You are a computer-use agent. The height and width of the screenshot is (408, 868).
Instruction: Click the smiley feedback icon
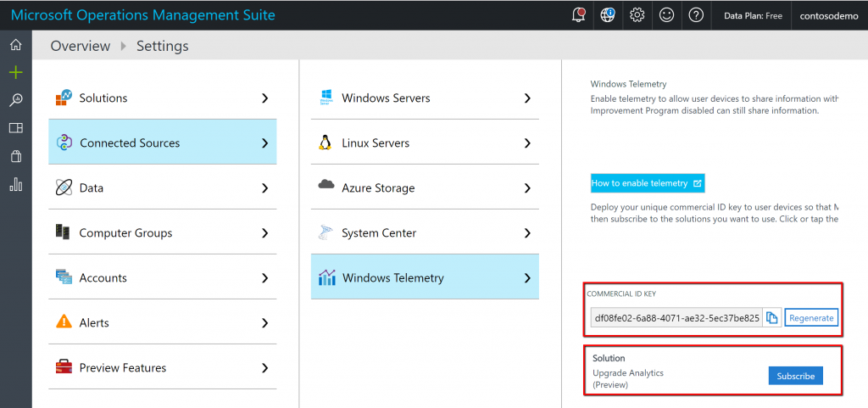(666, 15)
